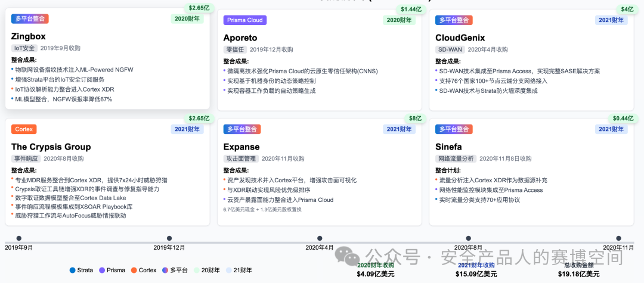Click the Expanse card title

241,147
